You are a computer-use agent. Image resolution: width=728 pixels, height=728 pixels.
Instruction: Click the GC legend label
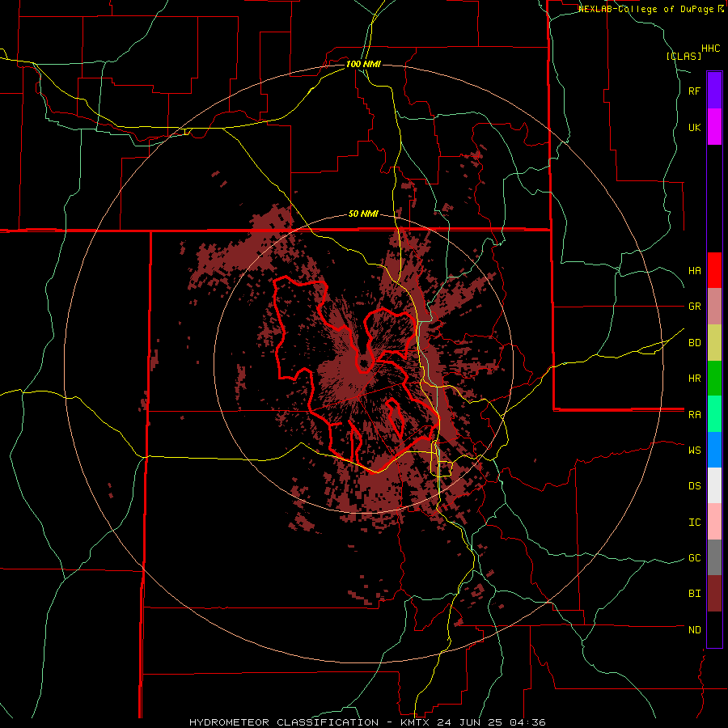[695, 558]
